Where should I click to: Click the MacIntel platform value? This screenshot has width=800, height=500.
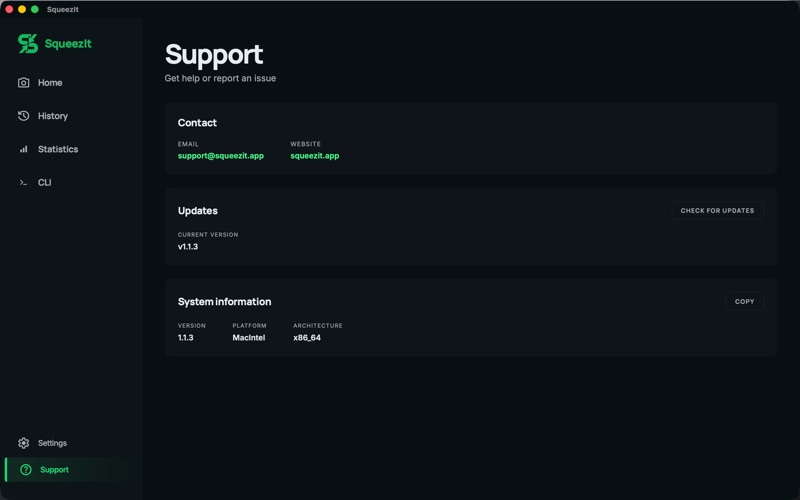tap(248, 337)
